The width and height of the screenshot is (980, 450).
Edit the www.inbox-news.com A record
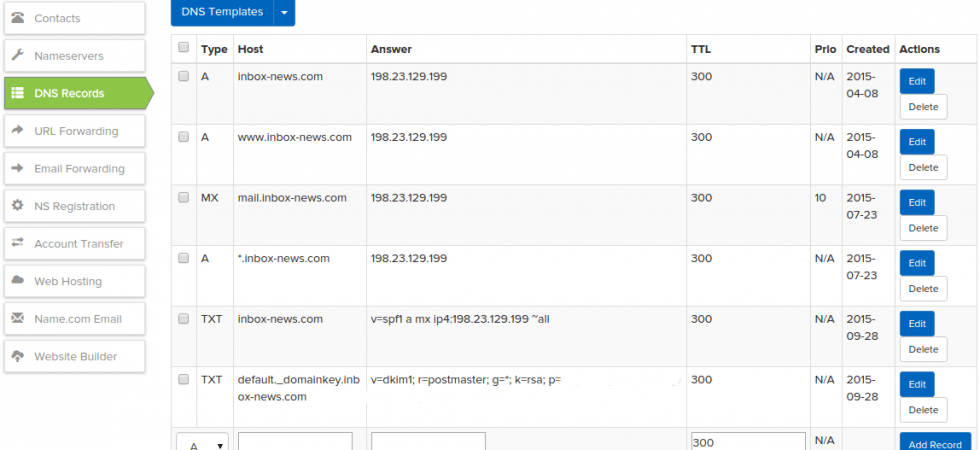[917, 142]
